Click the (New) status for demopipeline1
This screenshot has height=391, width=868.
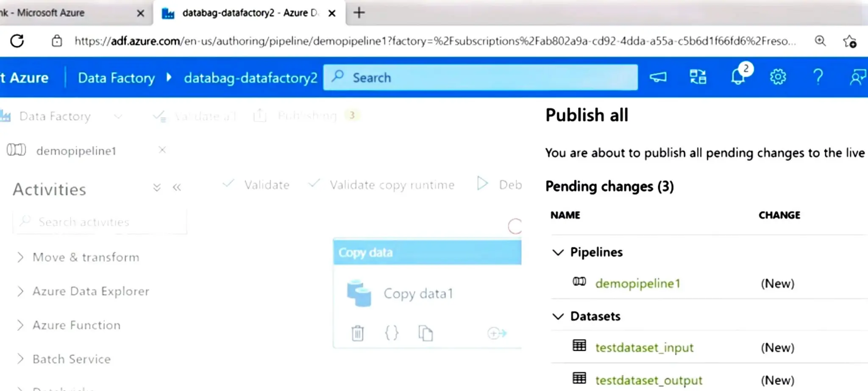(x=777, y=283)
